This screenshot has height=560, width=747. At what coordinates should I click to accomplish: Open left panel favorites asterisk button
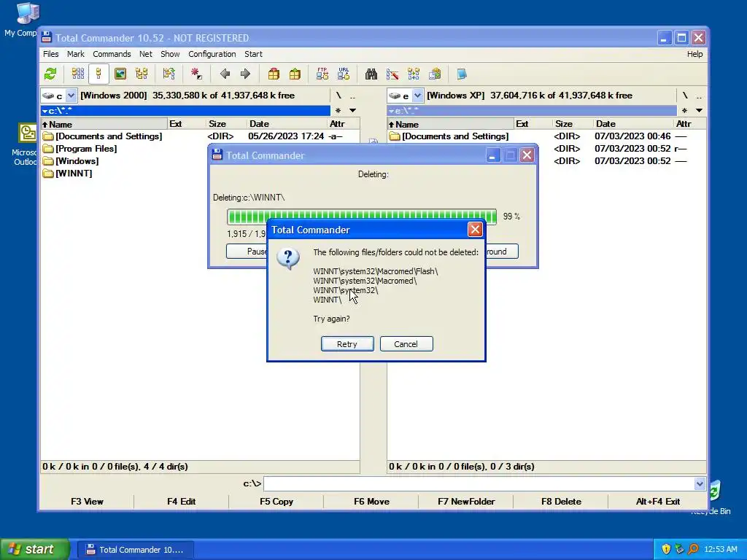(338, 111)
